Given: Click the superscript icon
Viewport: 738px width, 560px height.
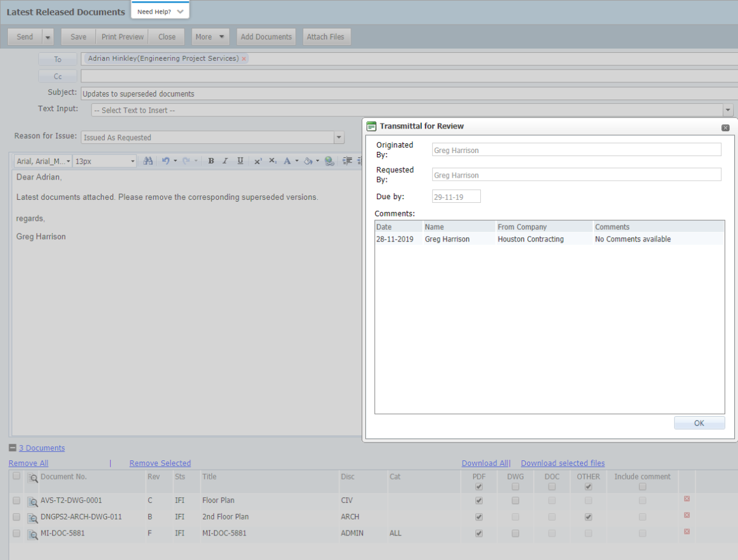Looking at the screenshot, I should click(258, 161).
